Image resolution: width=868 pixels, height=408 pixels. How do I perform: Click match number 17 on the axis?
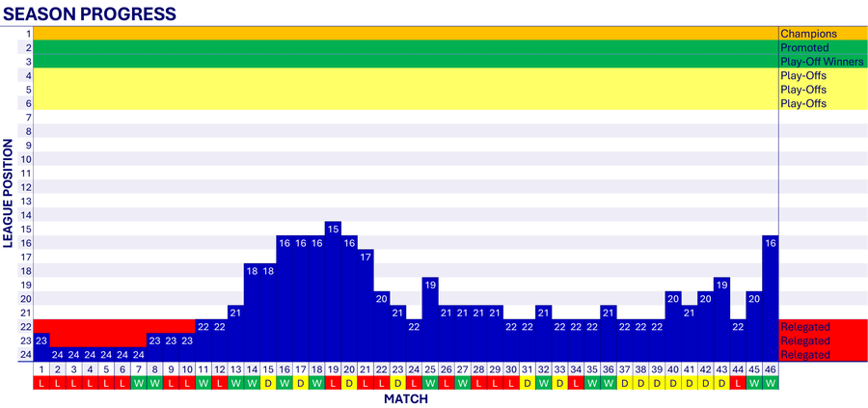301,369
